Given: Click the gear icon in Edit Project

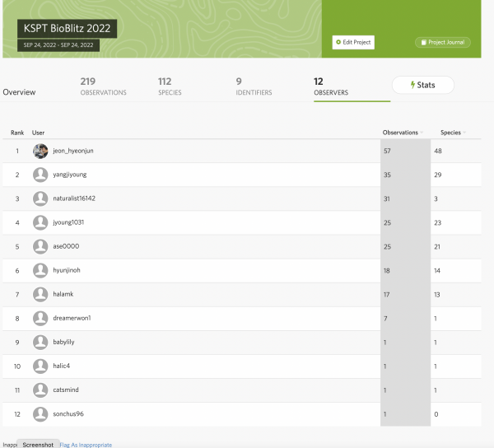Looking at the screenshot, I should [x=338, y=42].
